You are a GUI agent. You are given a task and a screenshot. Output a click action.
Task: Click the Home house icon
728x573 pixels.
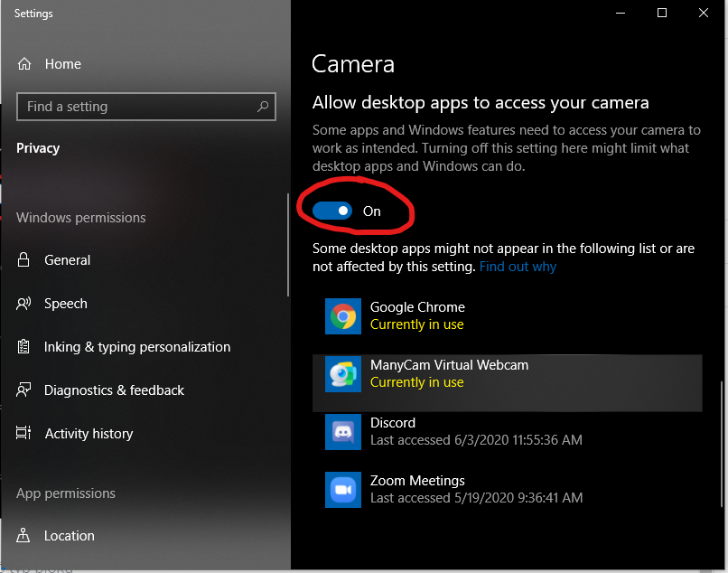point(24,63)
